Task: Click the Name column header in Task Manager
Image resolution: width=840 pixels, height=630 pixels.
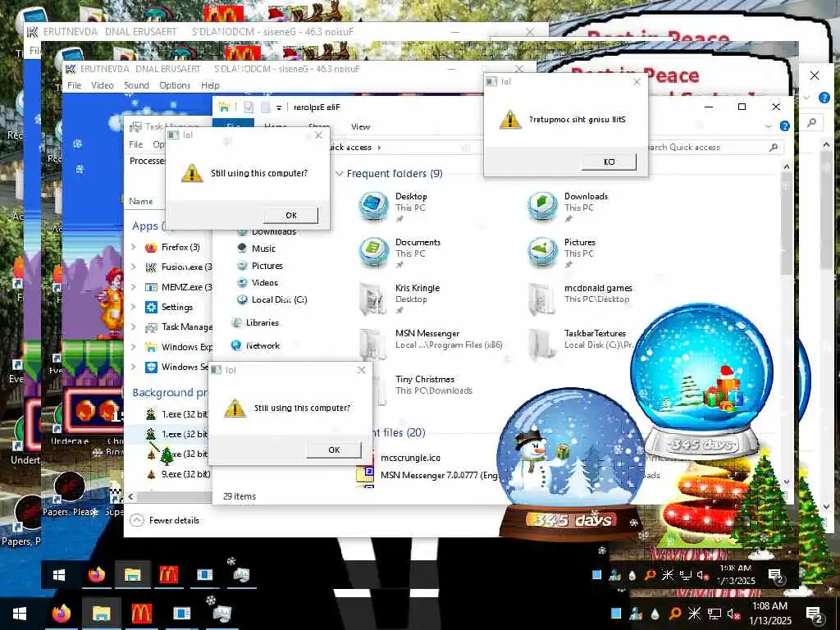Action: pos(141,201)
